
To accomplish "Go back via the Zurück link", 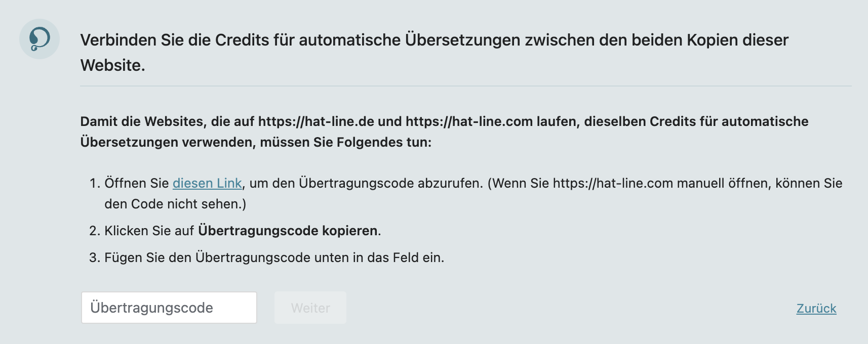I will [x=816, y=308].
